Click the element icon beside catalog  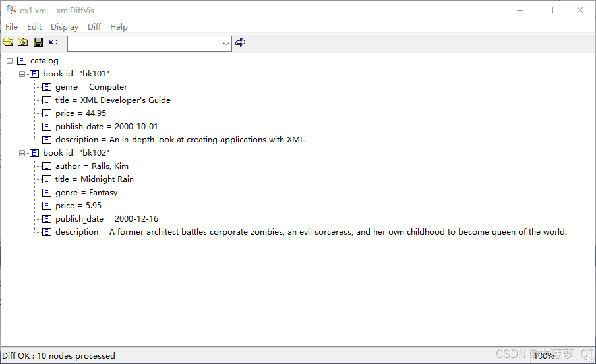pos(22,61)
